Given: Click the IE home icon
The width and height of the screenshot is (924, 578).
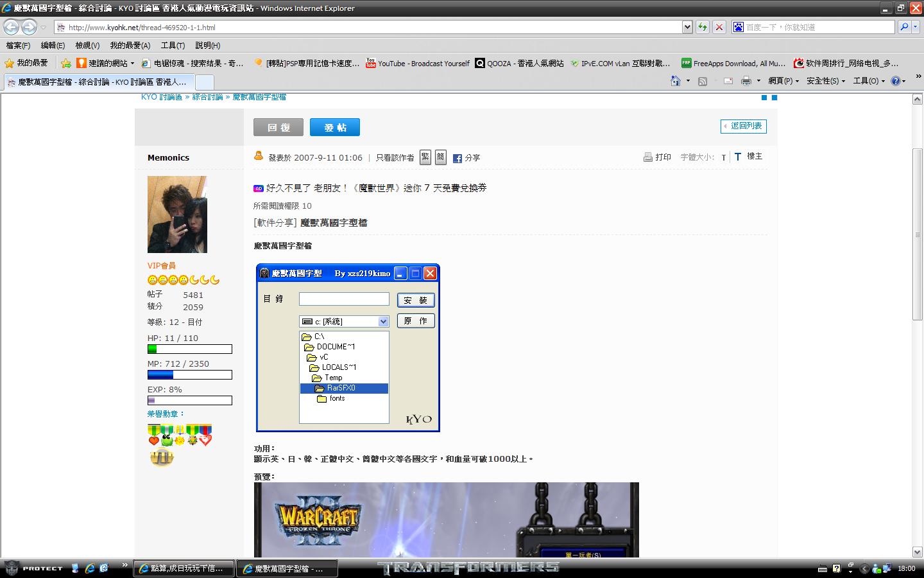Looking at the screenshot, I should (675, 81).
